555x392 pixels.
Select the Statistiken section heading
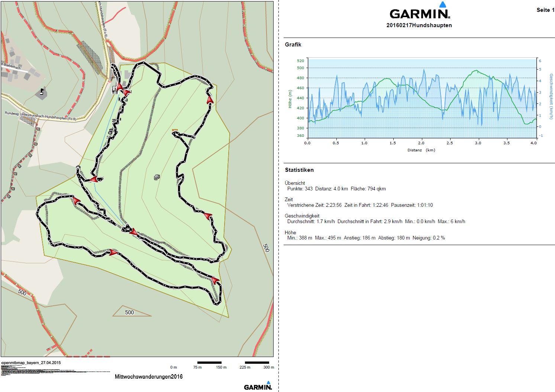299,170
